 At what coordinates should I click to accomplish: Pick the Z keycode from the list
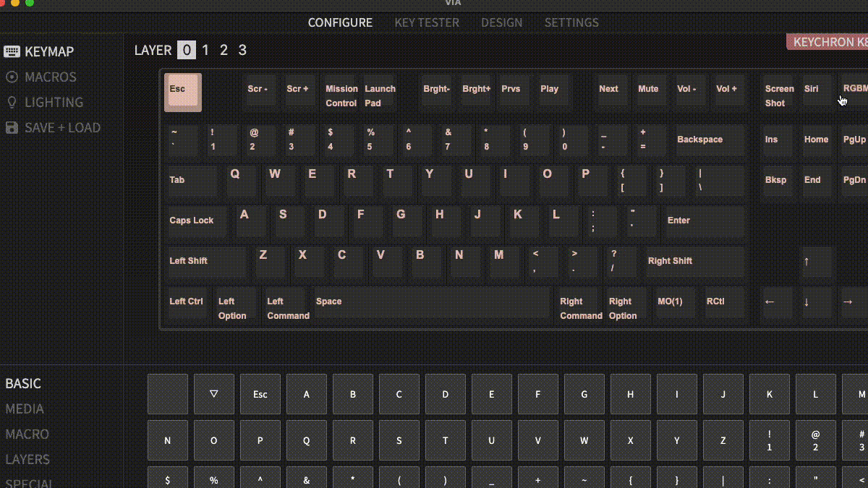pos(723,440)
